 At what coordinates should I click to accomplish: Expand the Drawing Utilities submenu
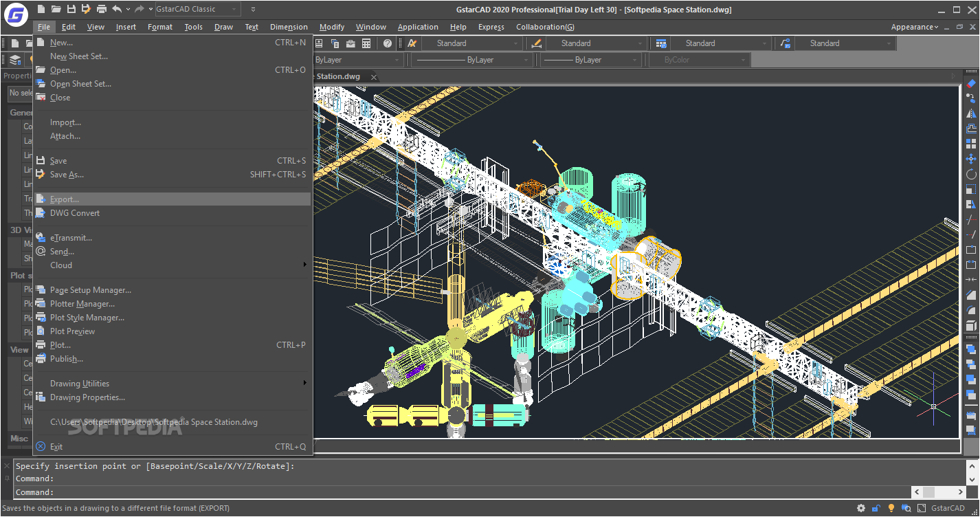(x=173, y=384)
